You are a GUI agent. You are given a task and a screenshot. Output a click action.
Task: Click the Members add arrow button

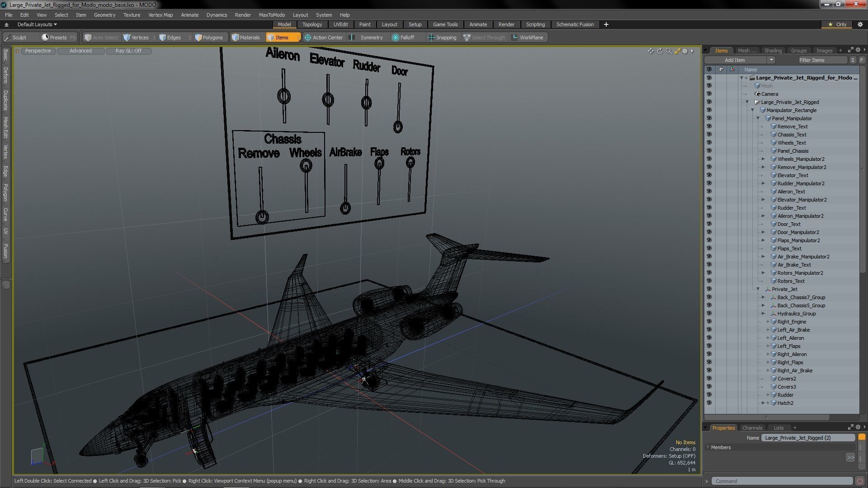(850, 458)
